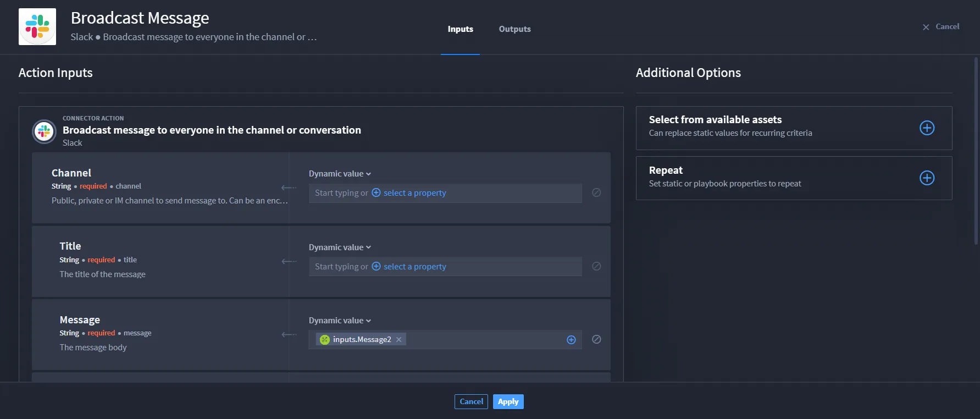This screenshot has height=419, width=980.
Task: Open Channel Dynamic value dropdown
Action: pos(340,174)
